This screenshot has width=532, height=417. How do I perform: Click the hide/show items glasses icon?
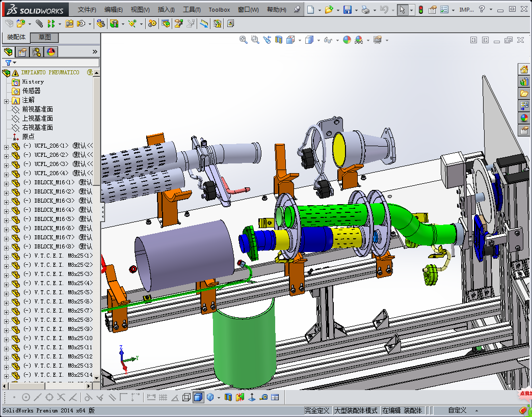(328, 40)
